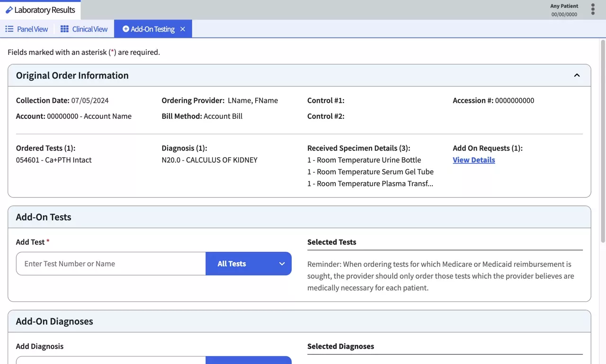Click the Add Diagnosis search input
The image size is (606, 364).
point(111,361)
